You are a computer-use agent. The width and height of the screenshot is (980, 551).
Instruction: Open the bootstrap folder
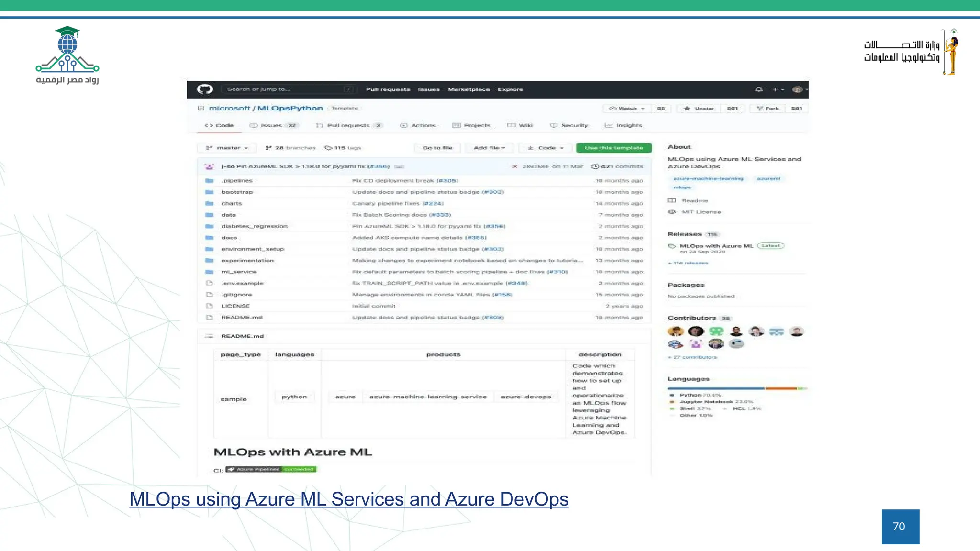coord(237,192)
